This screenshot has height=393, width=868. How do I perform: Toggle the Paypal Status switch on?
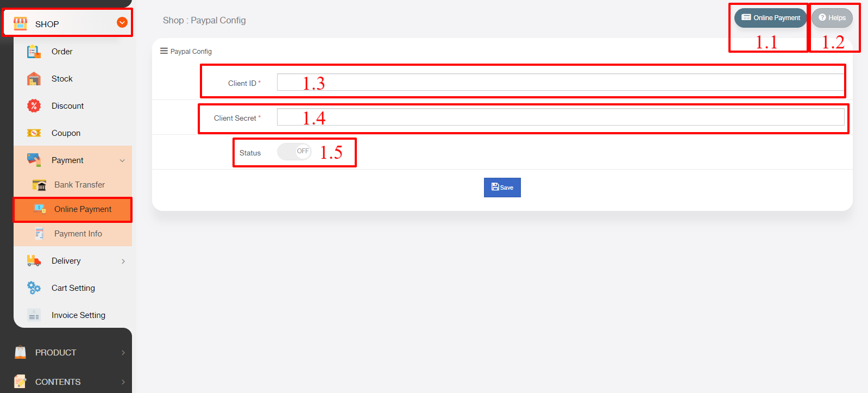pos(294,152)
